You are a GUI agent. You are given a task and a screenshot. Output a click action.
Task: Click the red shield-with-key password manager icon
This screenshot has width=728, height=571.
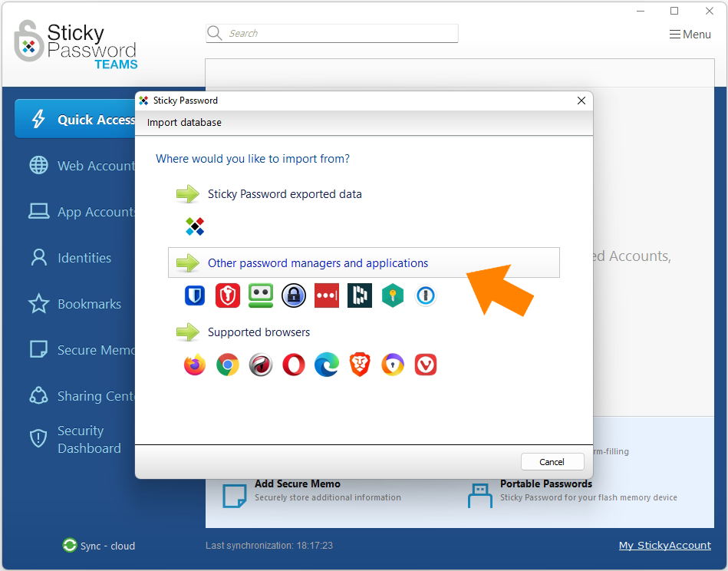[x=228, y=295]
